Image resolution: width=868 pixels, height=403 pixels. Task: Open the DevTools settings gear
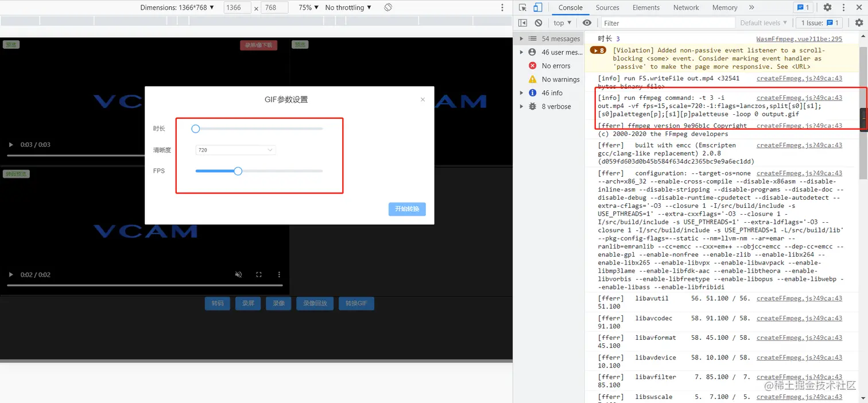click(827, 7)
